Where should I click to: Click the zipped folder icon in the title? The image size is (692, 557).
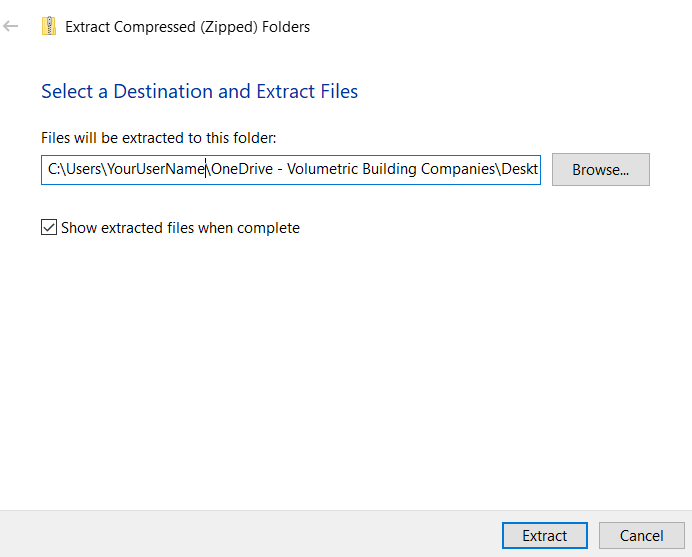tap(49, 27)
